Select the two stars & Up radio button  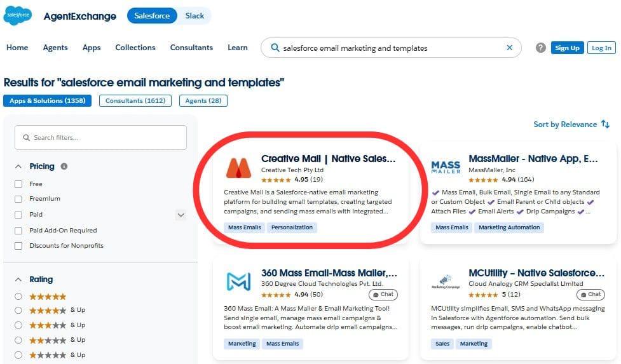click(x=18, y=340)
